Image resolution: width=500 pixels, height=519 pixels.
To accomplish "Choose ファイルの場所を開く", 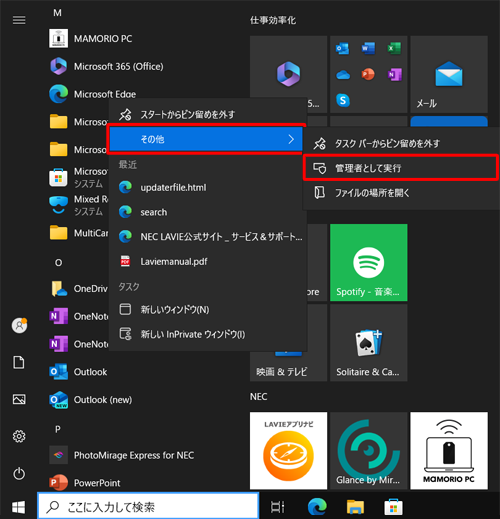I will (x=400, y=193).
